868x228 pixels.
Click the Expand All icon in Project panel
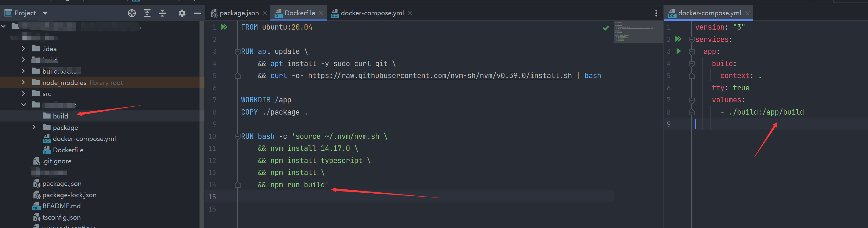point(147,13)
